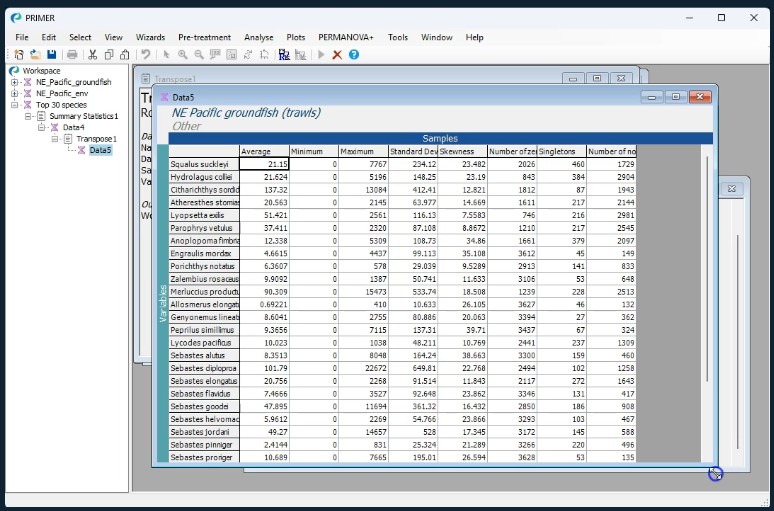Open Help via blue question mark icon
774x511 pixels.
point(354,55)
